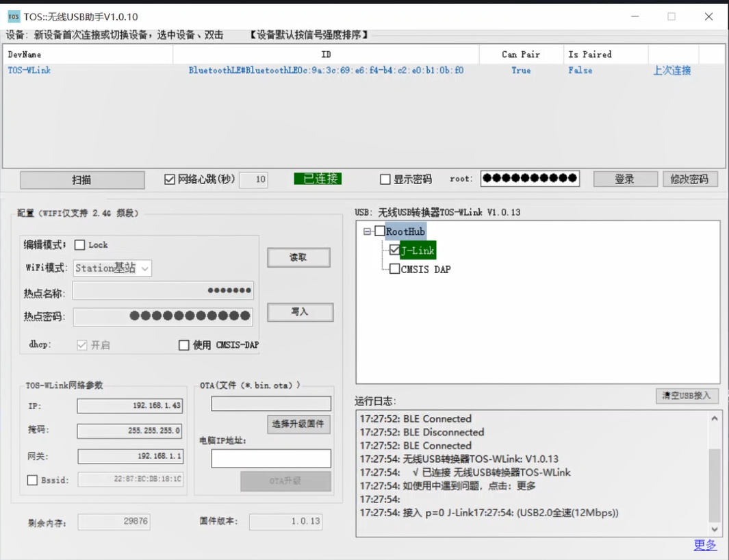The width and height of the screenshot is (729, 560).
Task: Click the 登录 login button
Action: pos(626,179)
